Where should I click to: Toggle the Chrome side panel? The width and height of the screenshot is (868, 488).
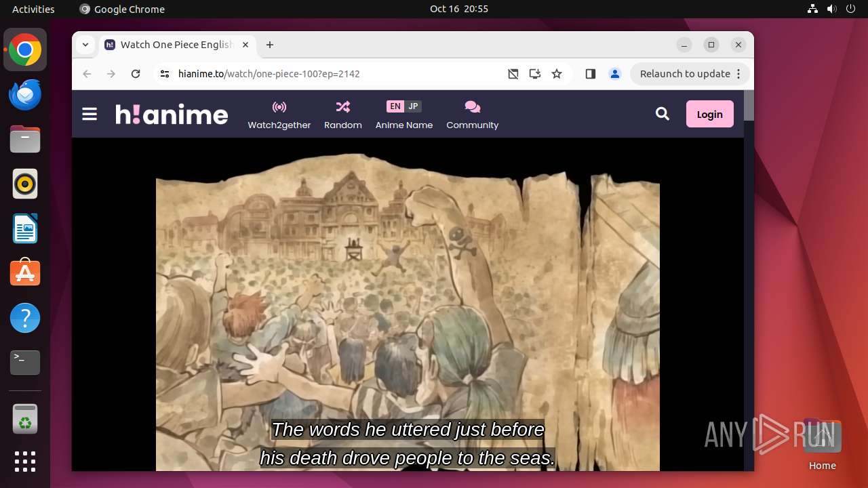pos(591,74)
